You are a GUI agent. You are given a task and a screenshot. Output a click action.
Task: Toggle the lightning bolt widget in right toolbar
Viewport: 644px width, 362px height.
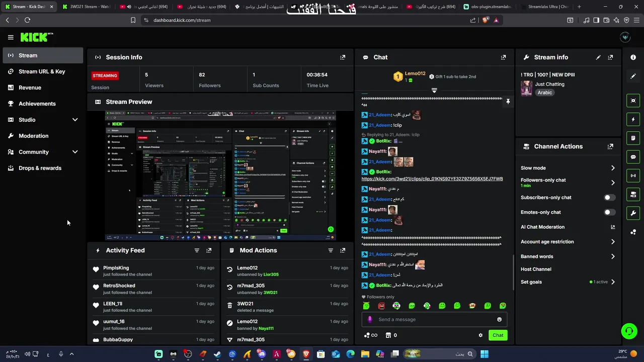tap(633, 120)
